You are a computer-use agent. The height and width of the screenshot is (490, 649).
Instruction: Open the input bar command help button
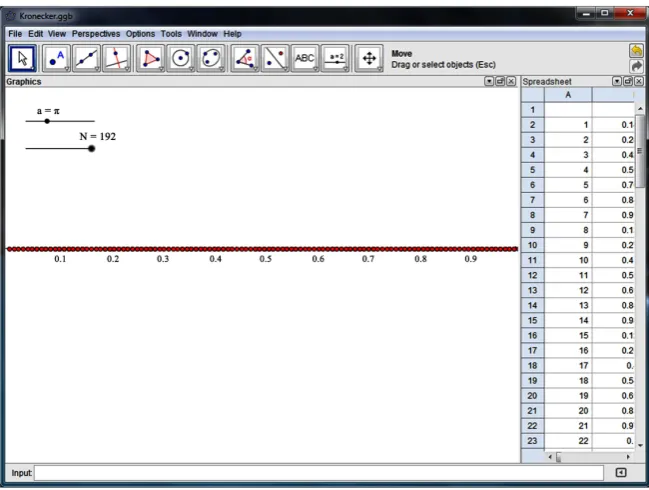(x=621, y=473)
